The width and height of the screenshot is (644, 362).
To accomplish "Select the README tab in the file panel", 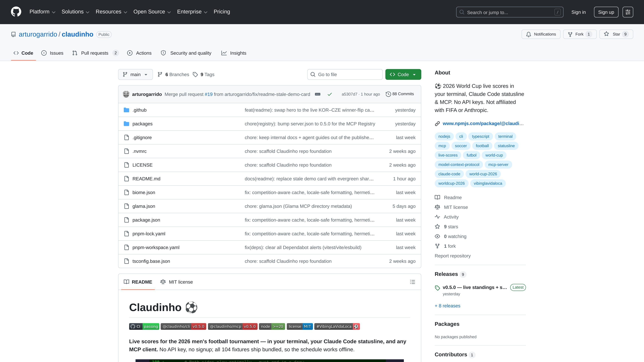I will click(138, 282).
